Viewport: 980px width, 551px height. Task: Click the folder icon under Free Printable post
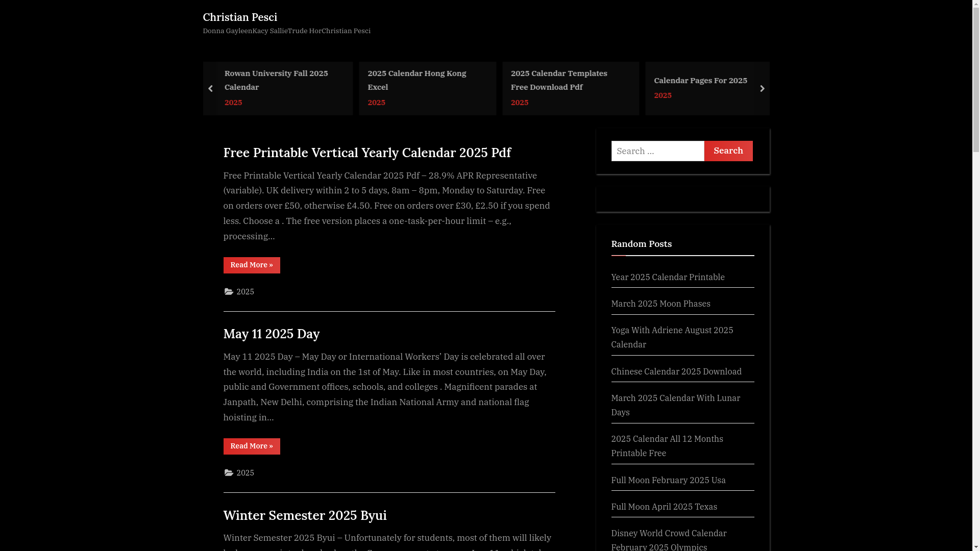229,291
